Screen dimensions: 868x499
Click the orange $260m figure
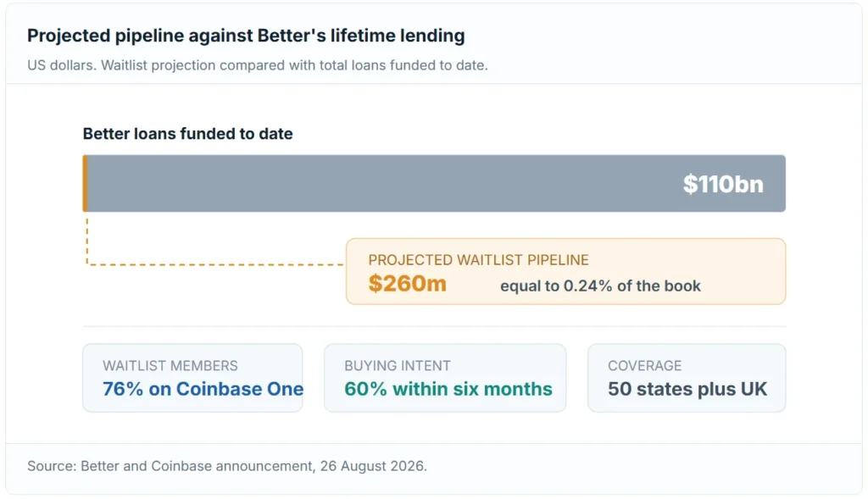(408, 284)
